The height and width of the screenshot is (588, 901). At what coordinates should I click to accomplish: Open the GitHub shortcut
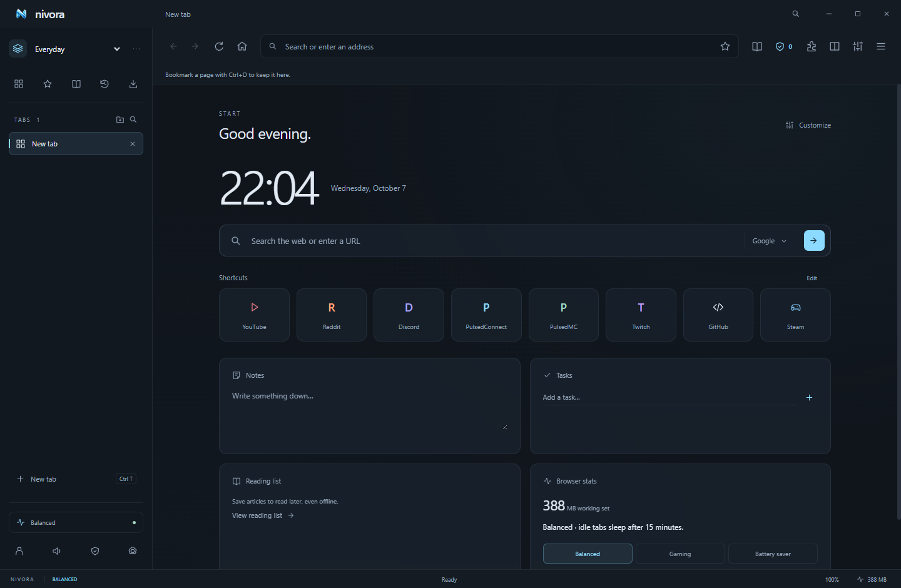tap(718, 315)
